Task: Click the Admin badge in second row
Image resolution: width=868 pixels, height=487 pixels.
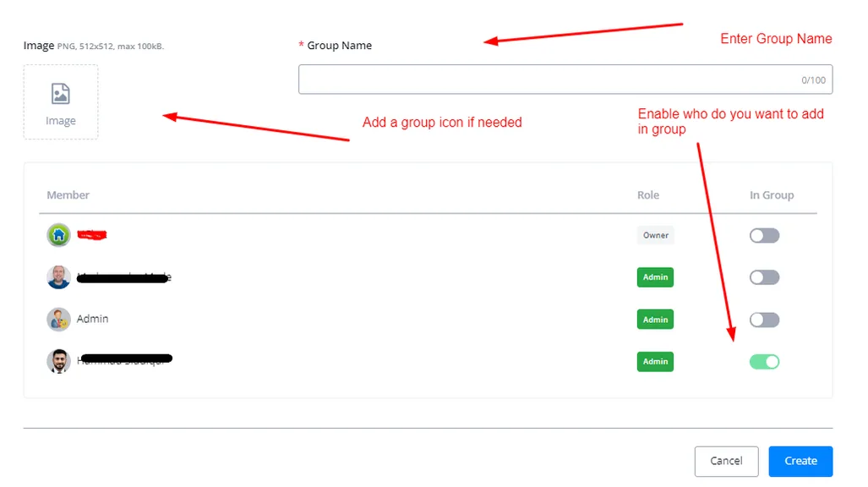Action: [x=655, y=277]
